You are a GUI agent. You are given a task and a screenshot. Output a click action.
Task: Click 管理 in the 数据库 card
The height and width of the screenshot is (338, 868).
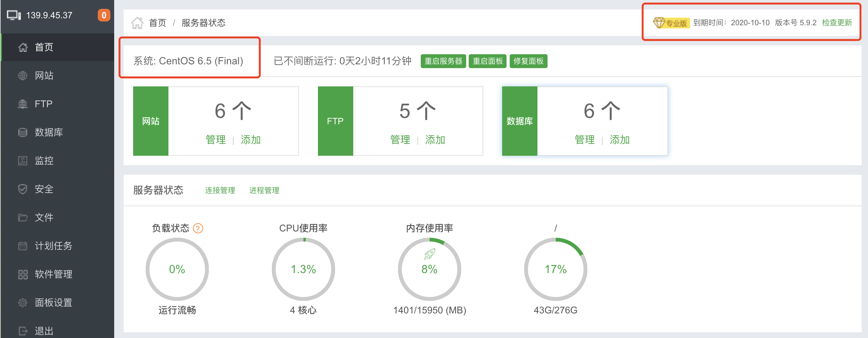click(584, 140)
